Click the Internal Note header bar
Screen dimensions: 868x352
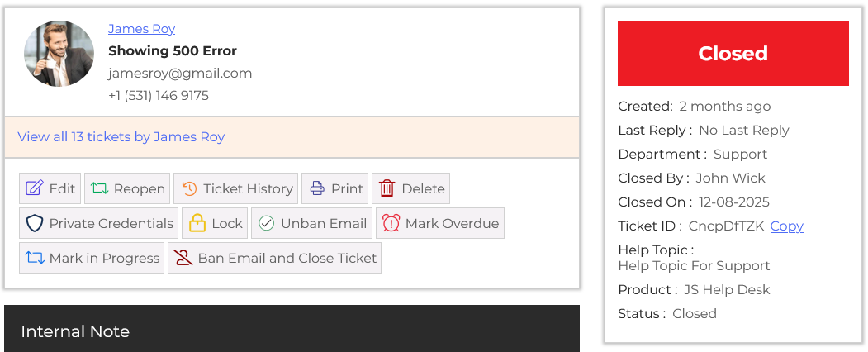pos(292,331)
